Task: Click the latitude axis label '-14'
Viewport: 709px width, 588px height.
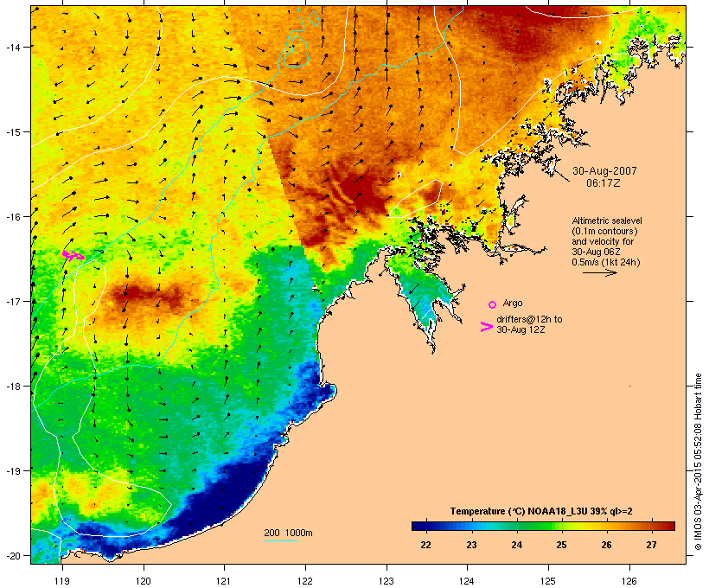Action: click(13, 48)
